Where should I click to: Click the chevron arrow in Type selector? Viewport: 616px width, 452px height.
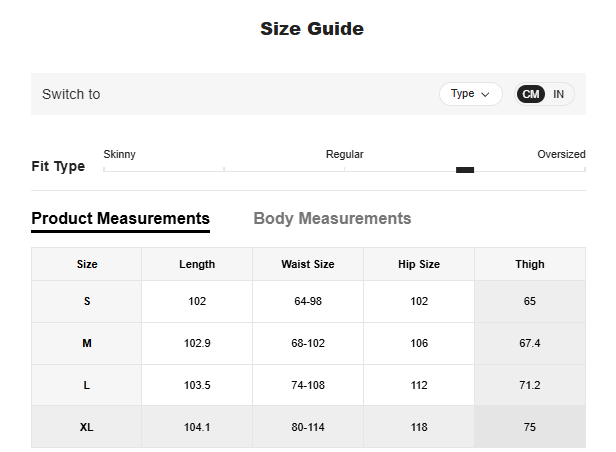[486, 94]
